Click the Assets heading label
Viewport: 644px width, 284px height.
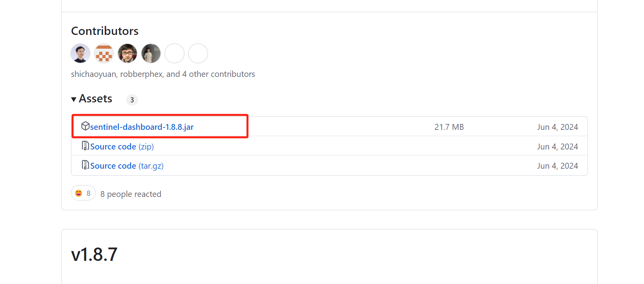click(x=96, y=99)
